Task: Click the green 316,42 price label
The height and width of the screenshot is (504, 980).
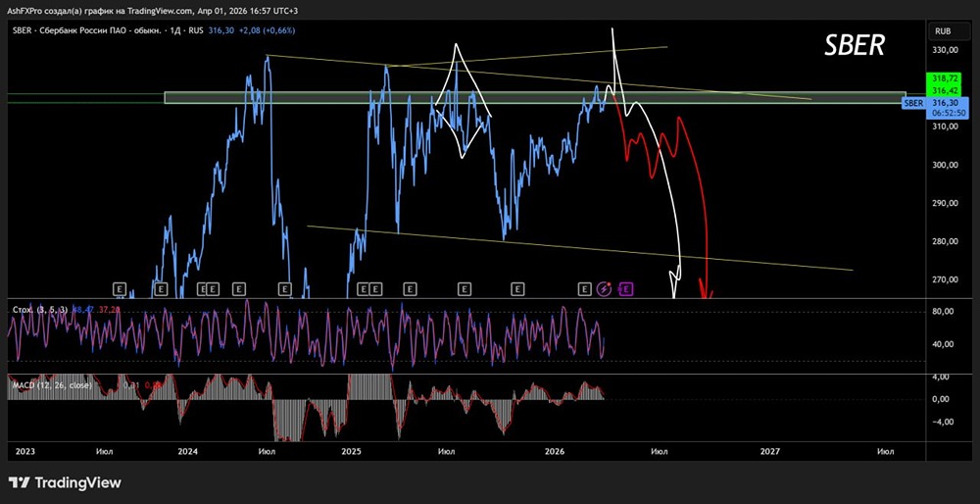Action: click(x=944, y=90)
